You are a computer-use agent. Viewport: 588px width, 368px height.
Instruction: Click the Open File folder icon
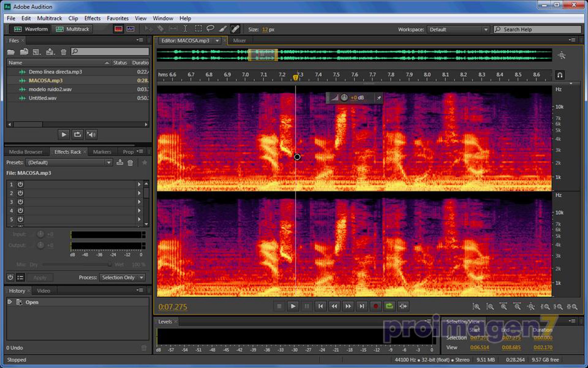11,52
